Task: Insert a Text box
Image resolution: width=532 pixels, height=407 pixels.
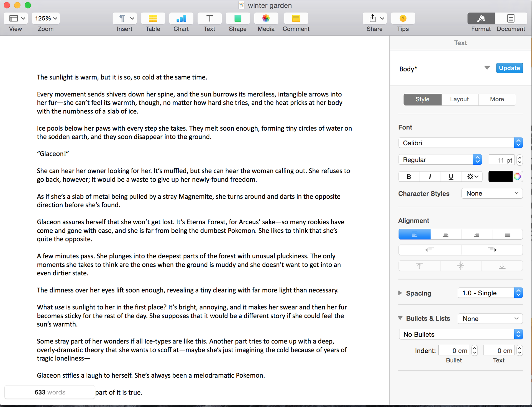Action: [209, 18]
